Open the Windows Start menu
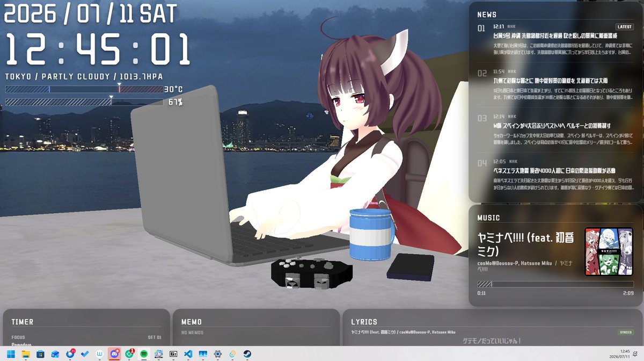This screenshot has width=644, height=361. (11, 354)
